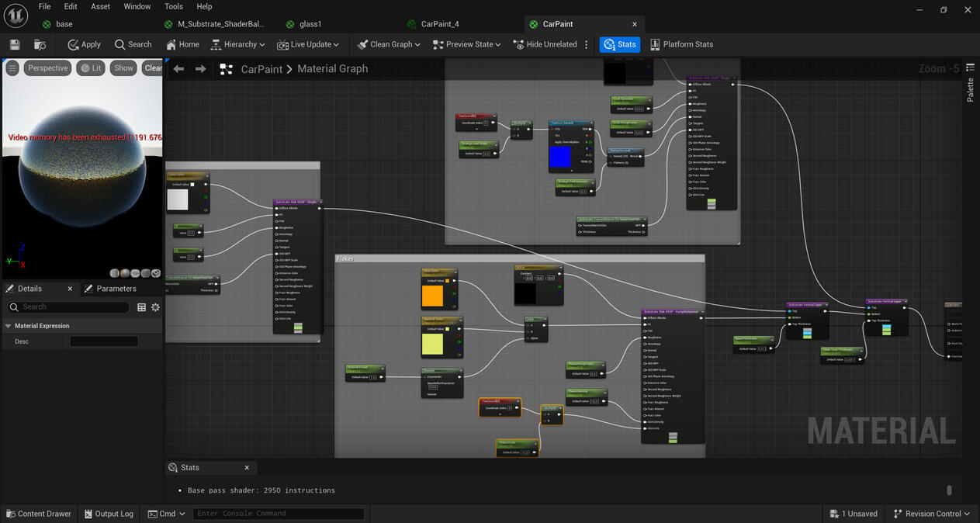Open Search from the graph toolbar
Viewport: 980px width, 523px height.
click(133, 44)
